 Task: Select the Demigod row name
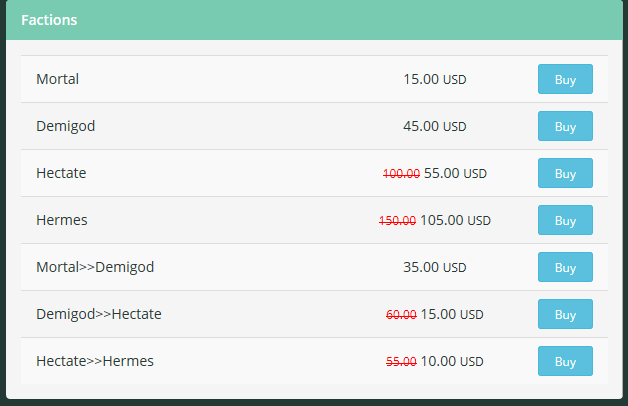65,126
